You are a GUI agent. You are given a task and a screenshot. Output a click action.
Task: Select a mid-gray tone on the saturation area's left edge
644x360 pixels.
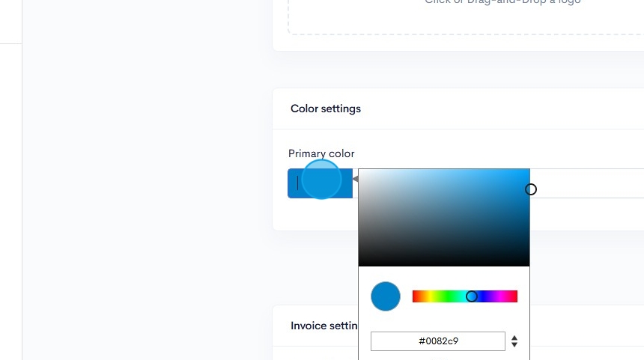coord(360,217)
